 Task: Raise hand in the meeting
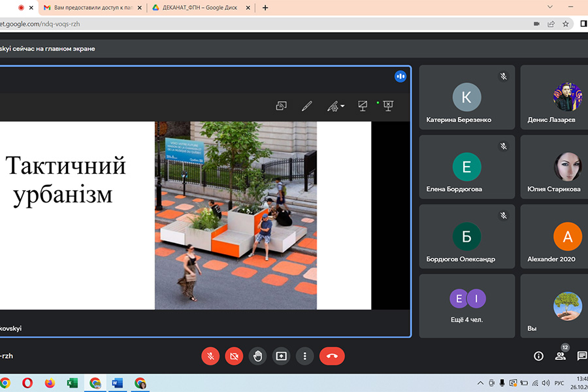258,356
